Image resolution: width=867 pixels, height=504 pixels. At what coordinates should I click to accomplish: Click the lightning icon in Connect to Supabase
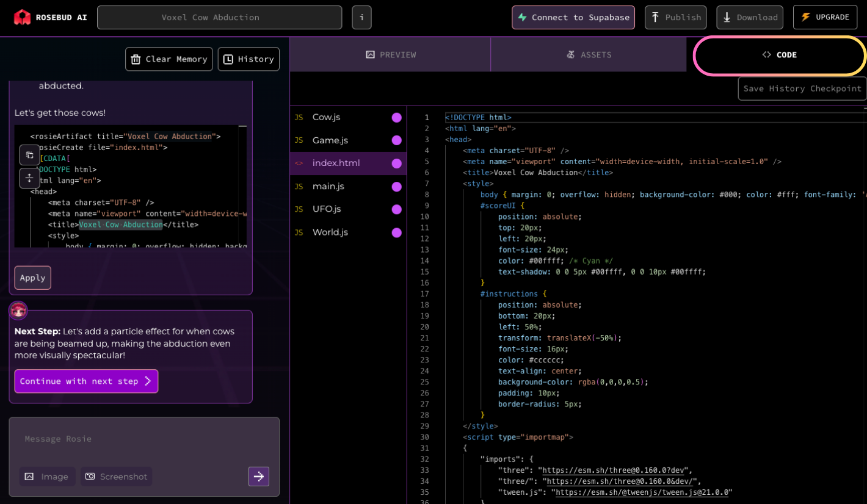click(x=523, y=18)
